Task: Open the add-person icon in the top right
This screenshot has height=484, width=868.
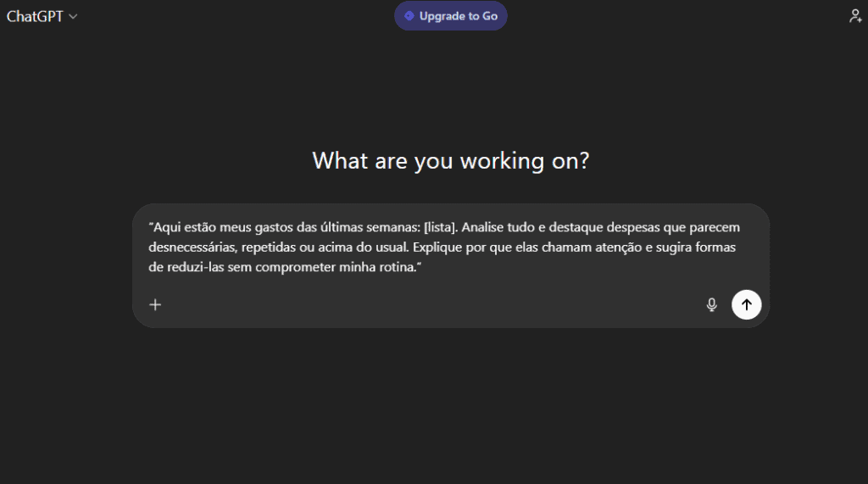Action: coord(855,16)
